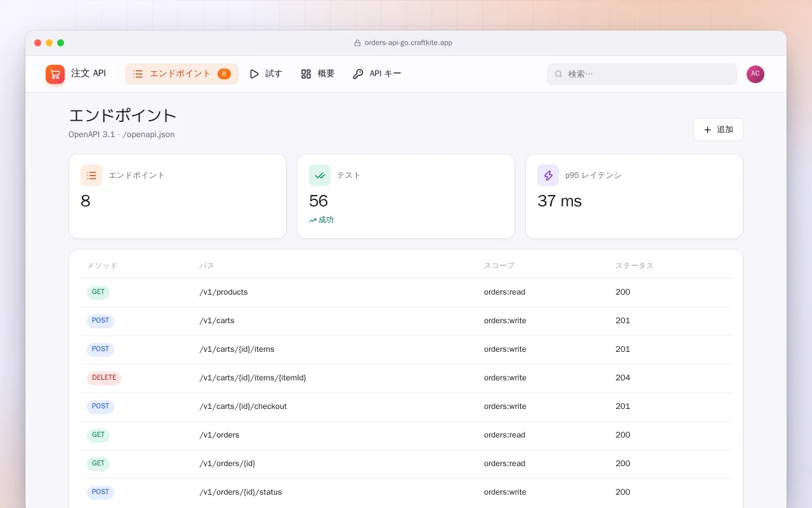Select the /v1/carts/{id}/items path
Viewport: 812px width, 508px height.
[x=237, y=349]
